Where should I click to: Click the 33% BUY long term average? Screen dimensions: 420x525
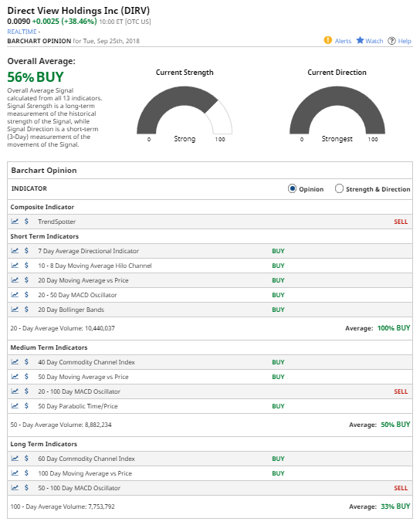click(395, 506)
